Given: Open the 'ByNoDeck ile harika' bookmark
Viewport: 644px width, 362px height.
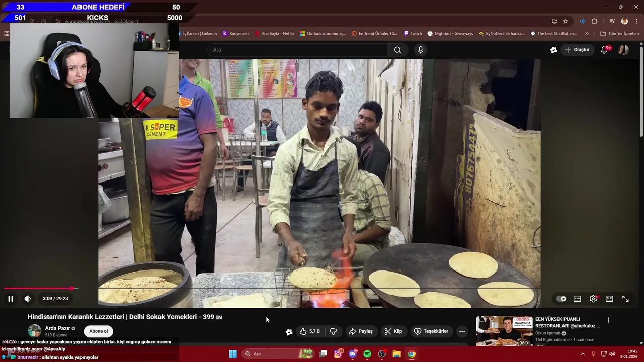Looking at the screenshot, I should 502,34.
